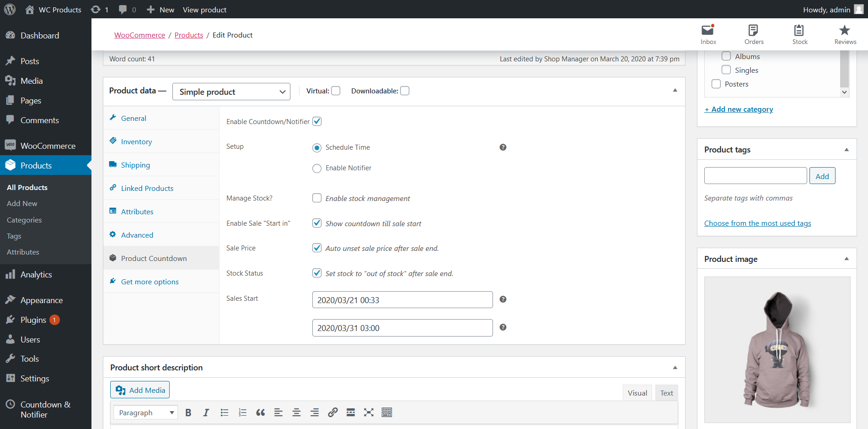Check Enable stock management
Screen dimensions: 868x429
(x=317, y=198)
